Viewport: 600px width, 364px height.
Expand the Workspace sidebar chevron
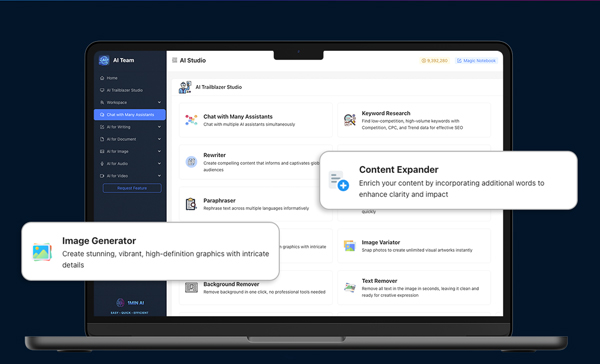(159, 102)
